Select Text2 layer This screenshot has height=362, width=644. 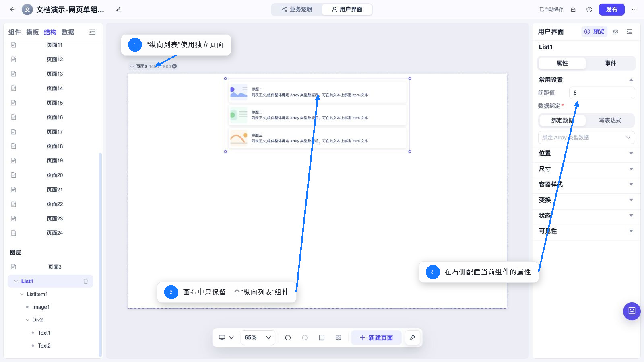pos(44,346)
